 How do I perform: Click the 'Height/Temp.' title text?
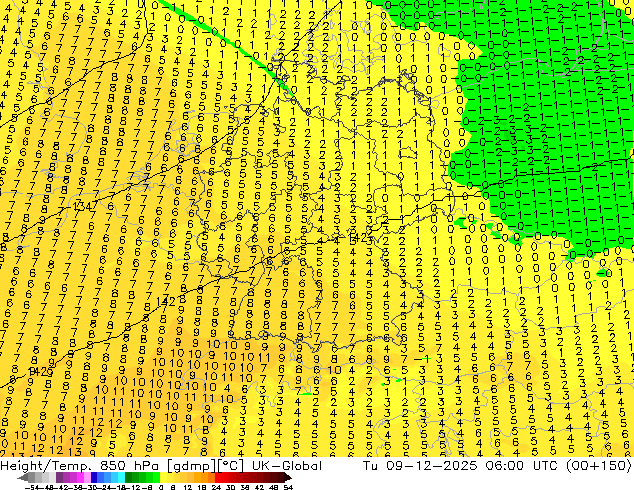(x=46, y=466)
